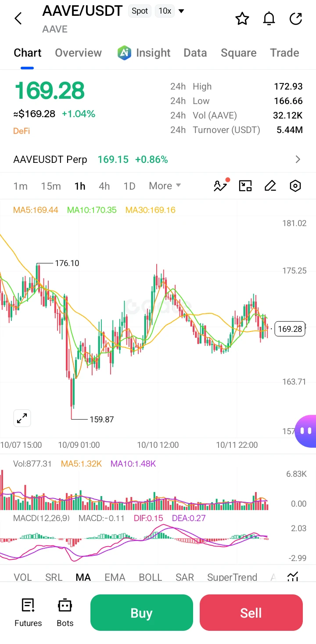This screenshot has height=644, width=316.
Task: Open price alert bell icon
Action: (269, 19)
